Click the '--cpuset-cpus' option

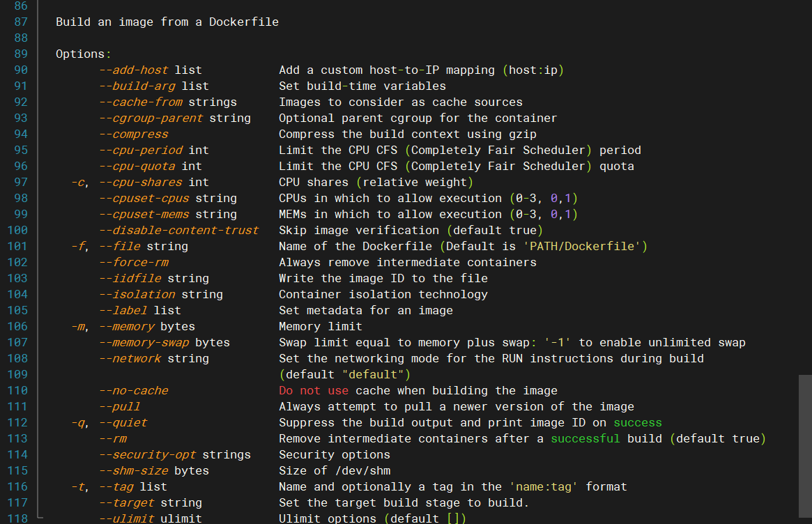click(x=144, y=199)
